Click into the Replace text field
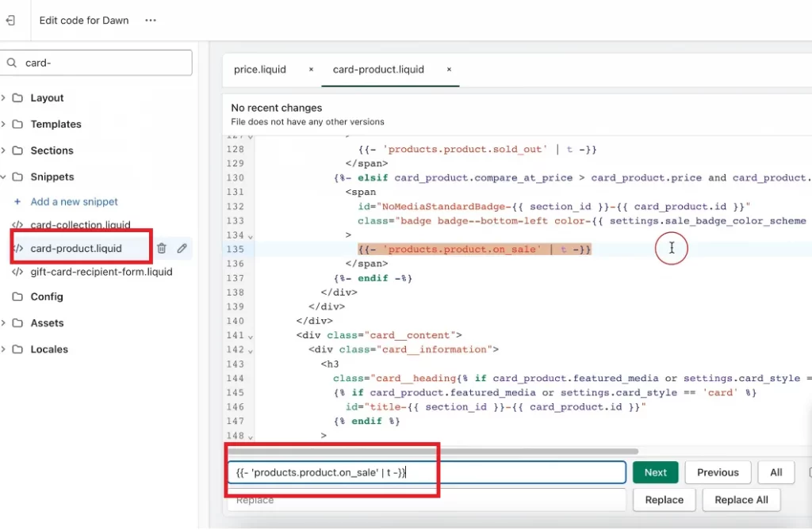The width and height of the screenshot is (812, 530). (427, 500)
